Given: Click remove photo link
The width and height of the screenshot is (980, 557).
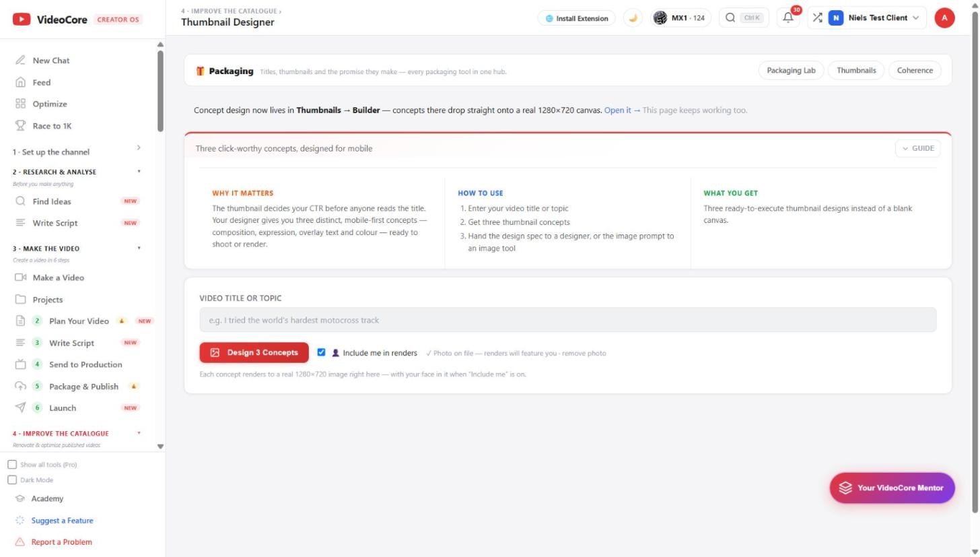Looking at the screenshot, I should [584, 353].
